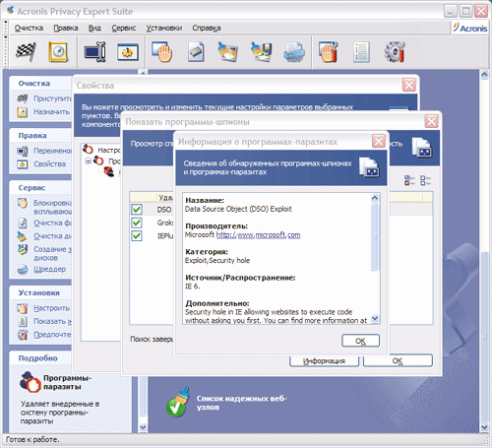Click the checkered flag start cleanup toolbar icon
Viewport: 492px width, 448px height.
point(26,52)
